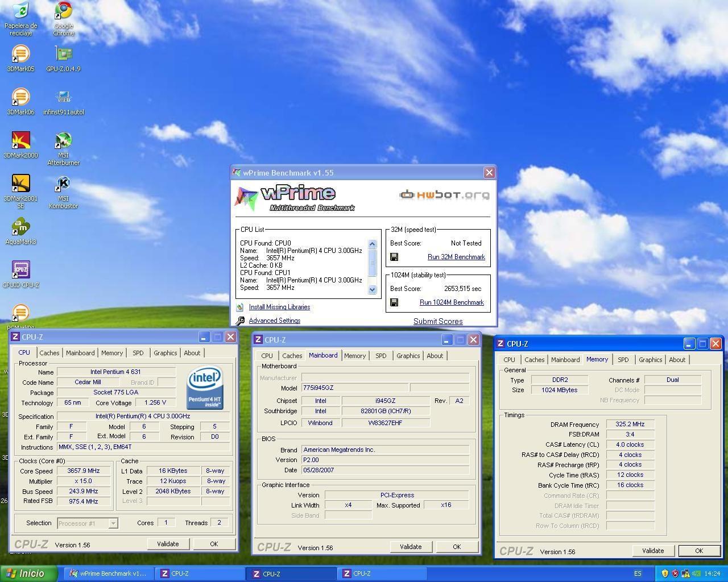Click the DRAM Frequency value 325.2 MHz
This screenshot has height=582, width=728.
[630, 424]
